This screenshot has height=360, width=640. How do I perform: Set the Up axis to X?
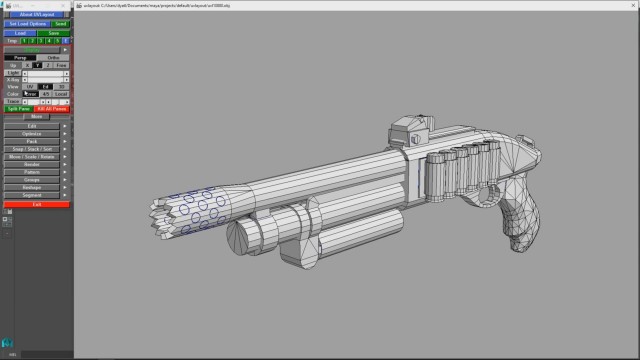(27, 65)
